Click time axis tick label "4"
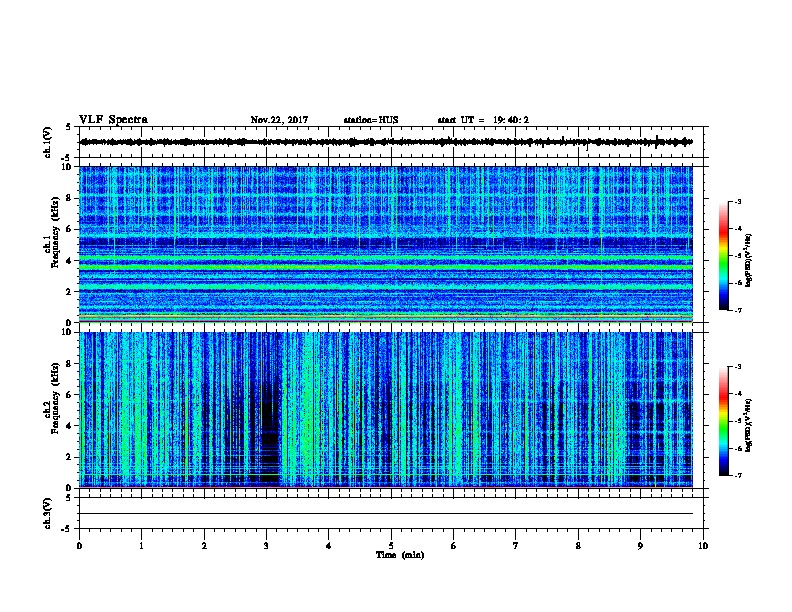This screenshot has width=792, height=612. [x=329, y=546]
